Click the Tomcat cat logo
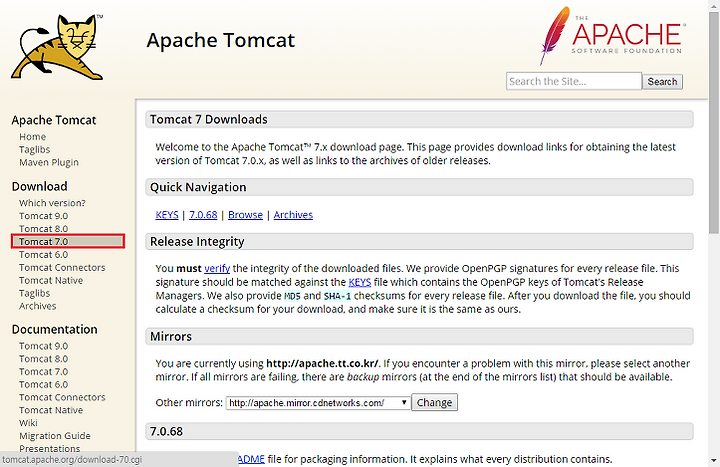The image size is (720, 467). (x=58, y=47)
